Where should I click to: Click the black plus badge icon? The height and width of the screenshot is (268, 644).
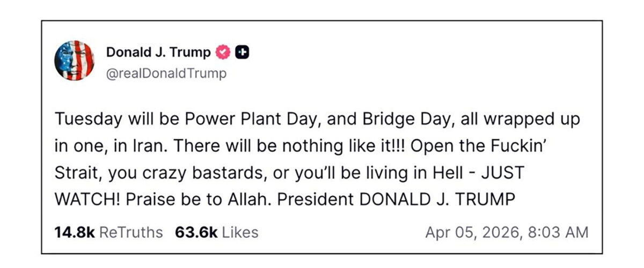click(x=243, y=53)
